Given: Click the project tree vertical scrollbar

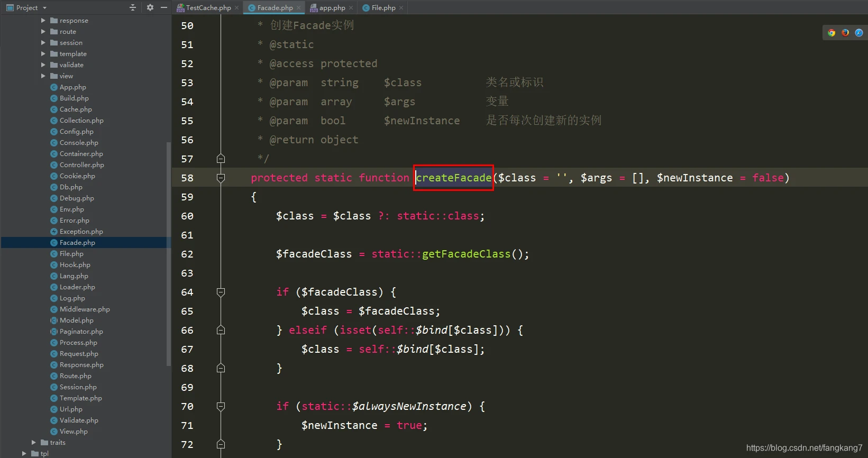Looking at the screenshot, I should point(169,254).
